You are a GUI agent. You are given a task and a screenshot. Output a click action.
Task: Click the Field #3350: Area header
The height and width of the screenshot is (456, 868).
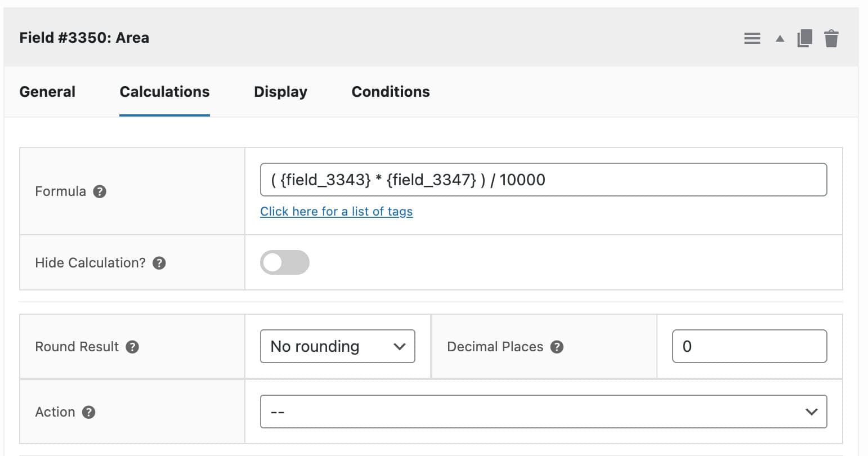84,37
